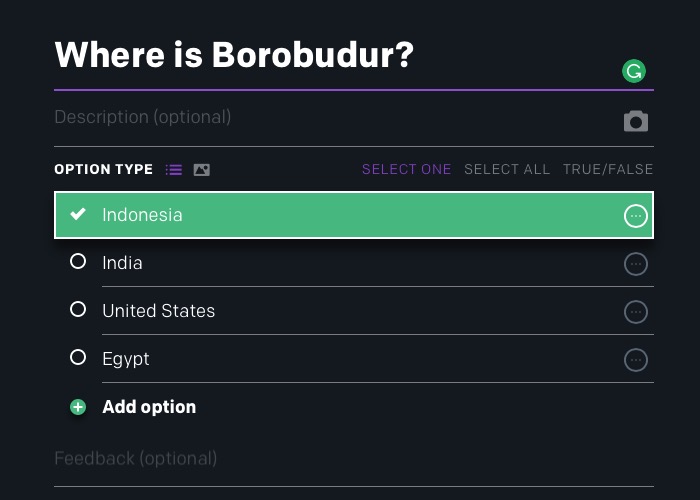
Task: Choose Egypt radio button
Action: coord(78,357)
